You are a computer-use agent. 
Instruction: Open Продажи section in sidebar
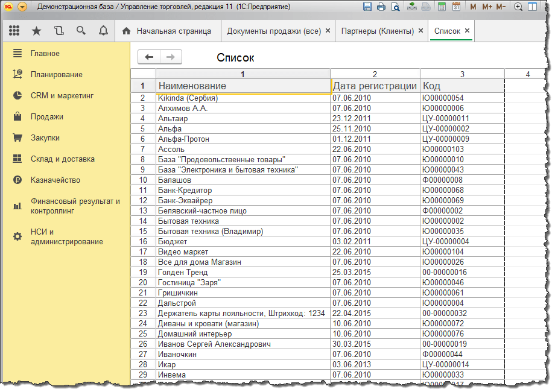click(46, 117)
